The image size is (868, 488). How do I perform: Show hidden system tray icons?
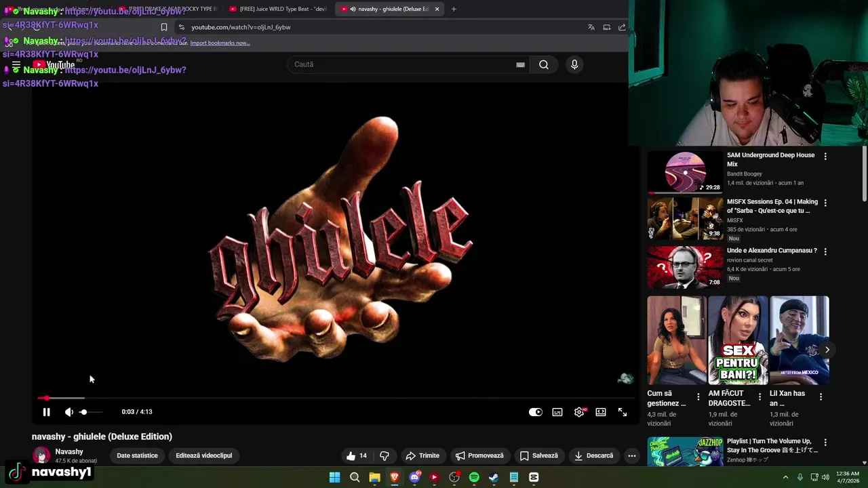click(785, 477)
